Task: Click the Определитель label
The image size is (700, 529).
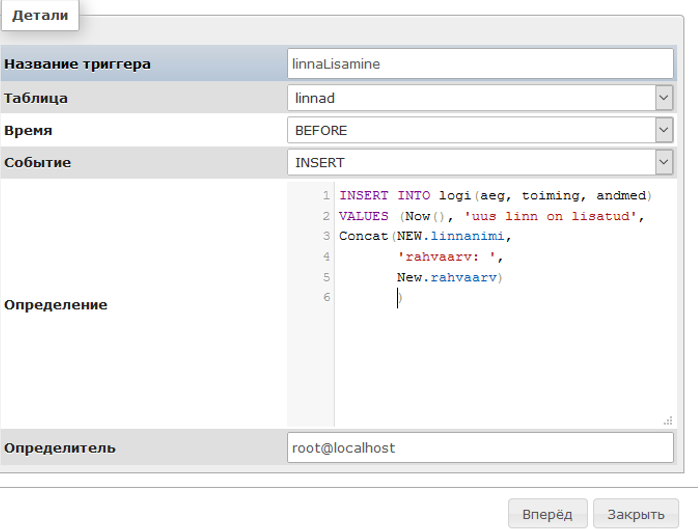Action: click(x=60, y=448)
